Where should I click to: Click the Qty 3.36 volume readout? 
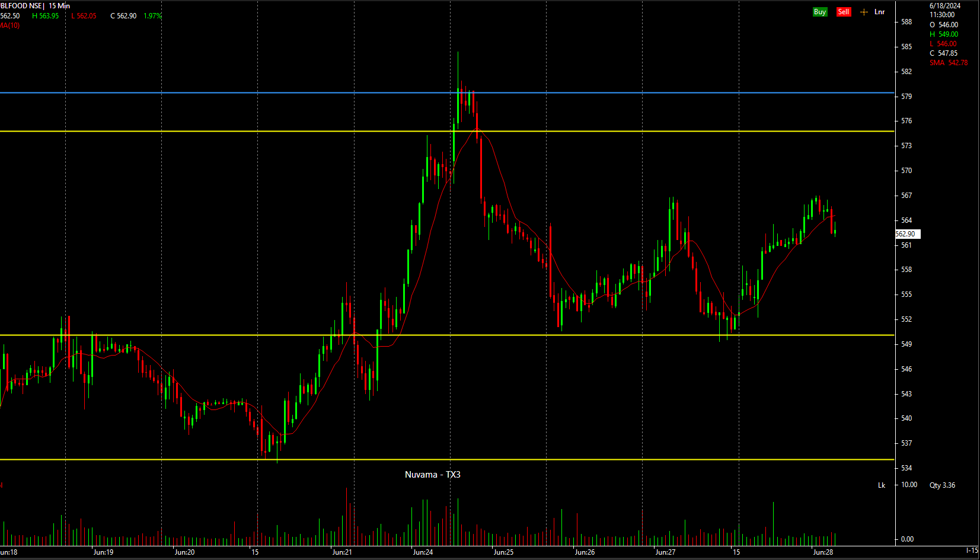943,485
